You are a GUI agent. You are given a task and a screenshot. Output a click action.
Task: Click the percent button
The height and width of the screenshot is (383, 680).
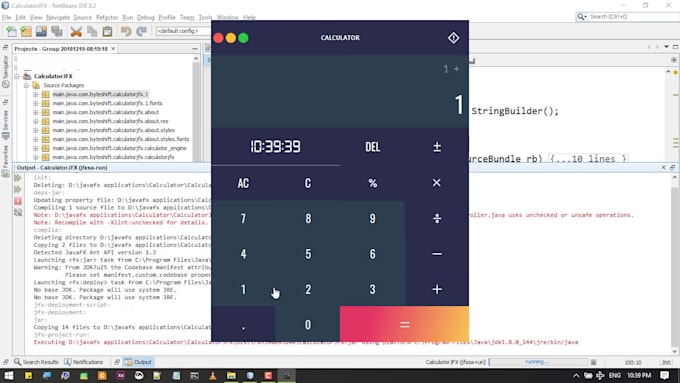(373, 183)
